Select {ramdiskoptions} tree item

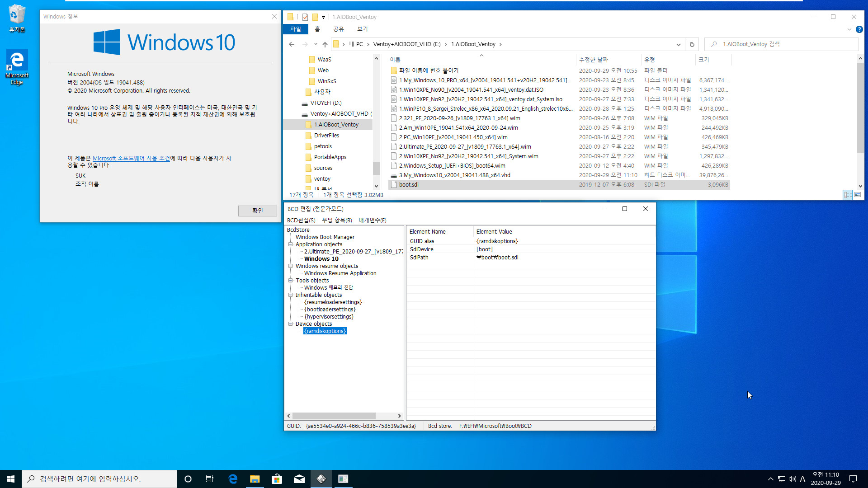(x=325, y=331)
